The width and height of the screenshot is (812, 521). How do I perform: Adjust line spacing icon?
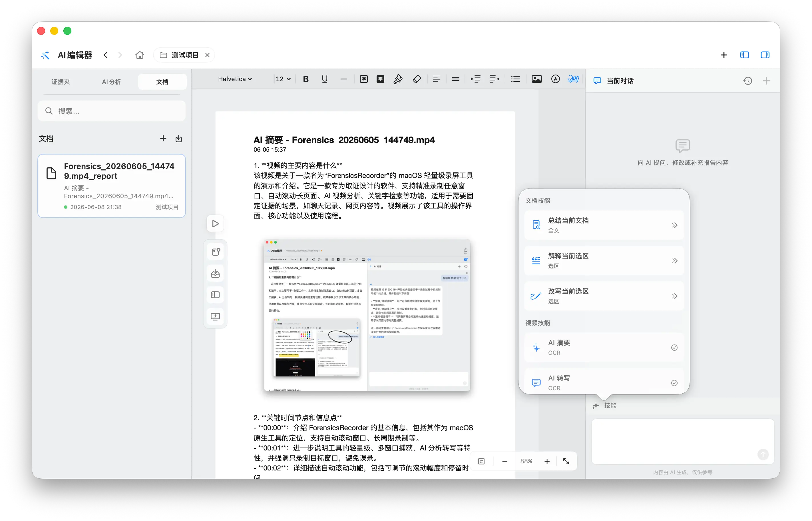[x=455, y=79]
